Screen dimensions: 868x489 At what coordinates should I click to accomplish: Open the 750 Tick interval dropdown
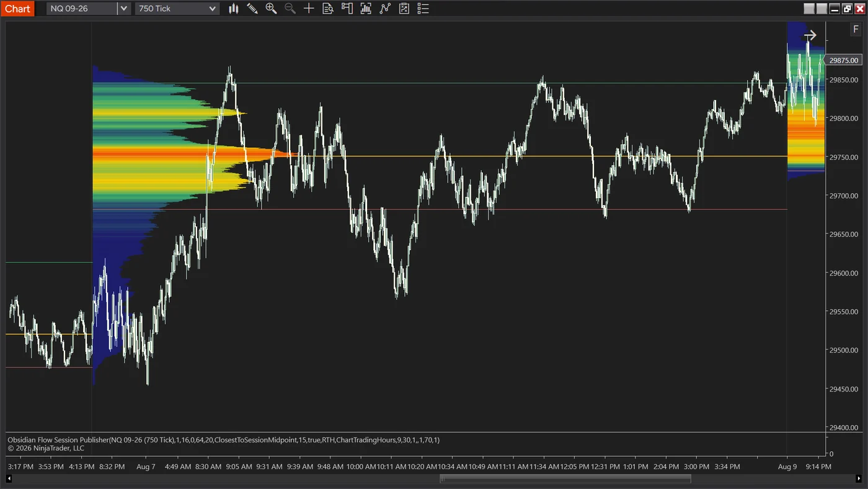point(177,9)
